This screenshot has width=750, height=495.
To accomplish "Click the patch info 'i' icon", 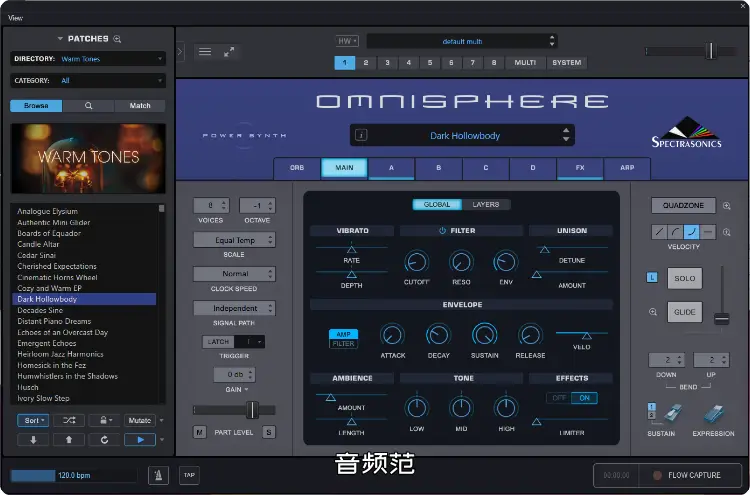I will (x=361, y=135).
